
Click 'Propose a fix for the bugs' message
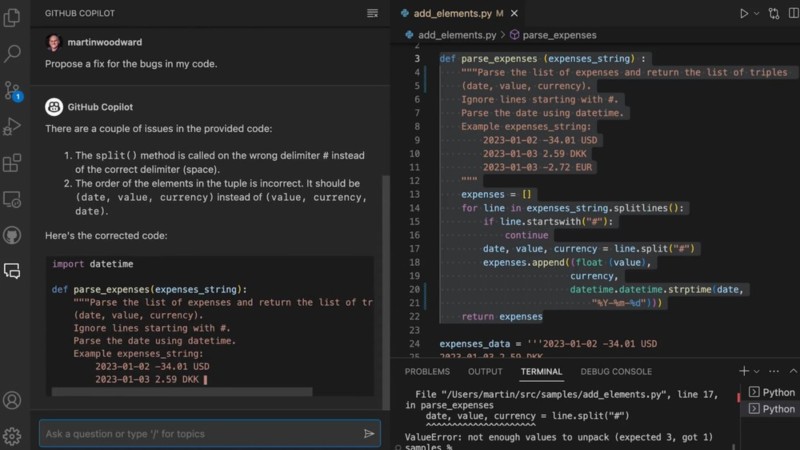pyautogui.click(x=131, y=64)
